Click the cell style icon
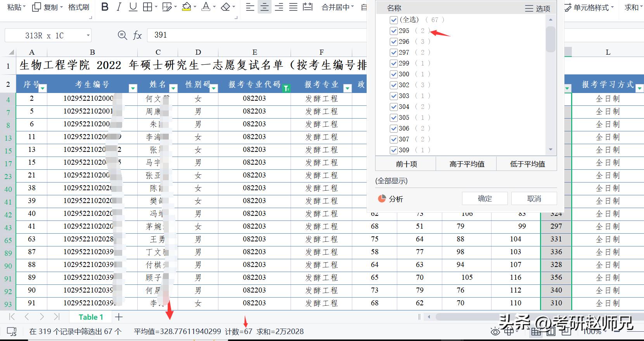 568,7
